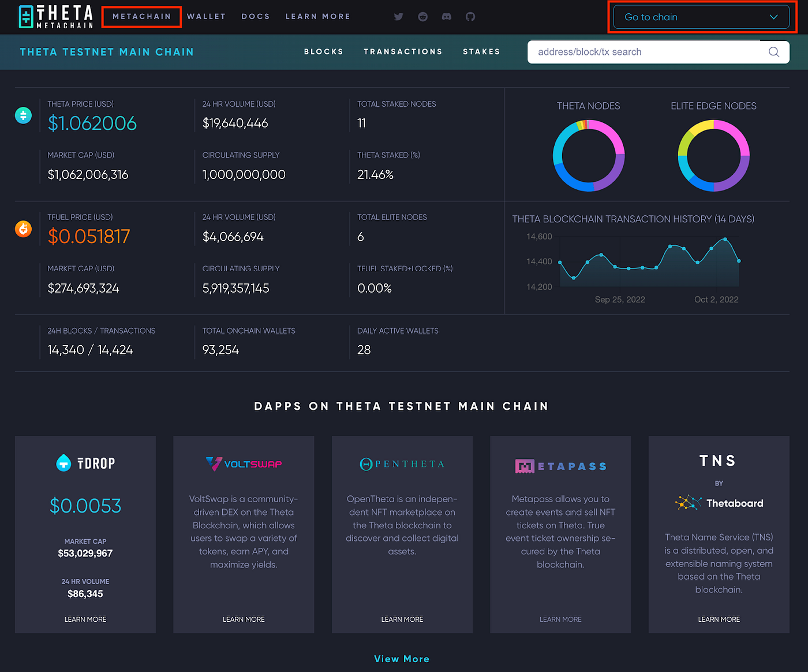This screenshot has height=672, width=808.
Task: Open the Wallet menu item
Action: pyautogui.click(x=206, y=17)
